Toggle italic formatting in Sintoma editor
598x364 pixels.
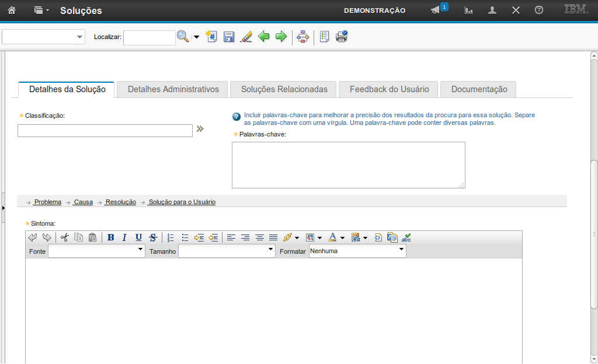124,237
